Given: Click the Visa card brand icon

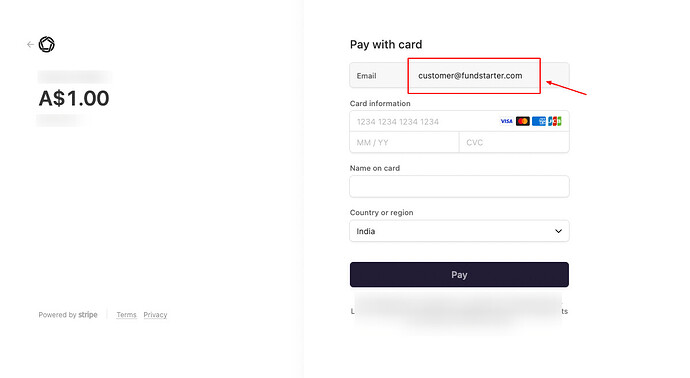Looking at the screenshot, I should [x=506, y=121].
